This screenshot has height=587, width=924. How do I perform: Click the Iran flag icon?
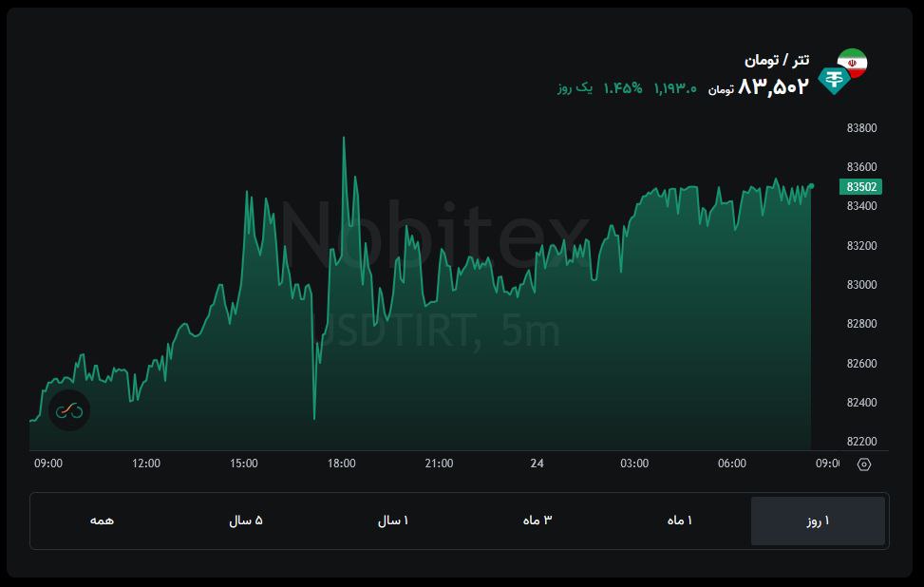tap(853, 63)
